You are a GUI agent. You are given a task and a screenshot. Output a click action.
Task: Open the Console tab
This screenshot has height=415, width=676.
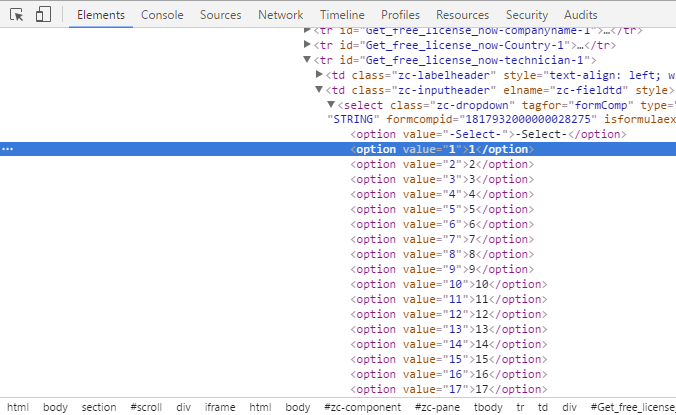pos(162,15)
